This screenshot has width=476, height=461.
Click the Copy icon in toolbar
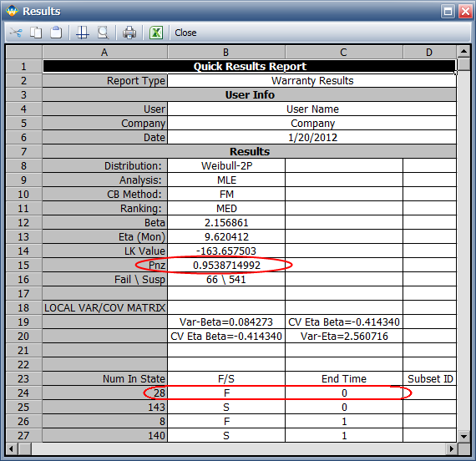pyautogui.click(x=36, y=33)
